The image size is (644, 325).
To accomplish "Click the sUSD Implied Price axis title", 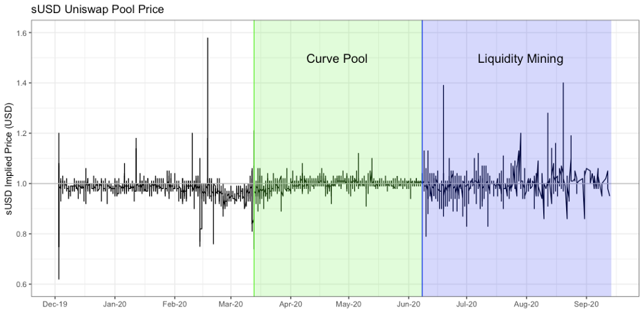I will click(9, 157).
